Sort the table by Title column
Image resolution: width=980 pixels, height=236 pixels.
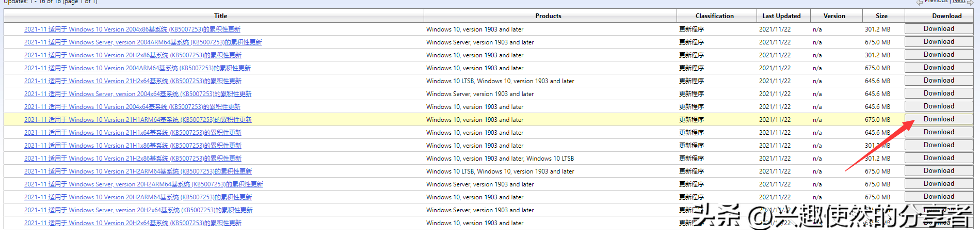tap(220, 16)
